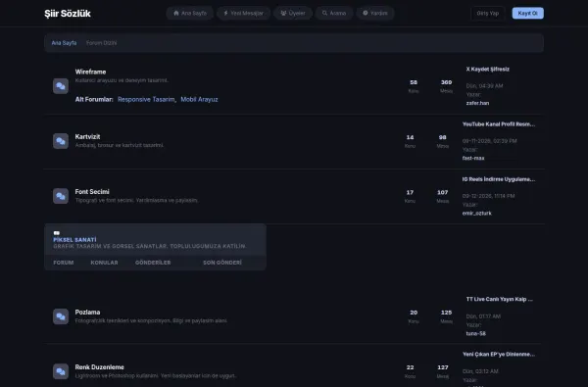
Task: Click the Wireframe forum chat icon
Action: coord(61,86)
